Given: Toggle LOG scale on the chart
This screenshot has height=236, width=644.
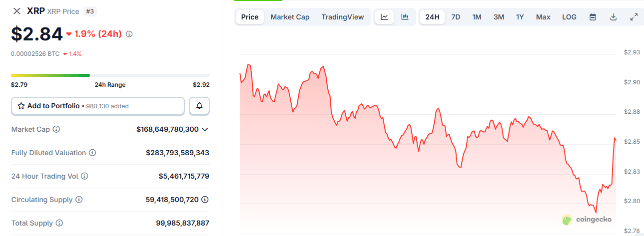Looking at the screenshot, I should (569, 17).
